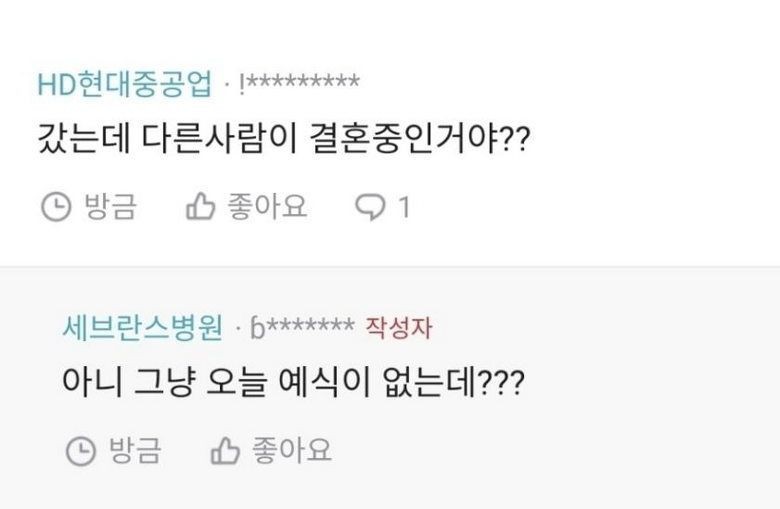Image resolution: width=780 pixels, height=509 pixels.
Task: Click the divider line between comment and reply
Action: pos(390,267)
